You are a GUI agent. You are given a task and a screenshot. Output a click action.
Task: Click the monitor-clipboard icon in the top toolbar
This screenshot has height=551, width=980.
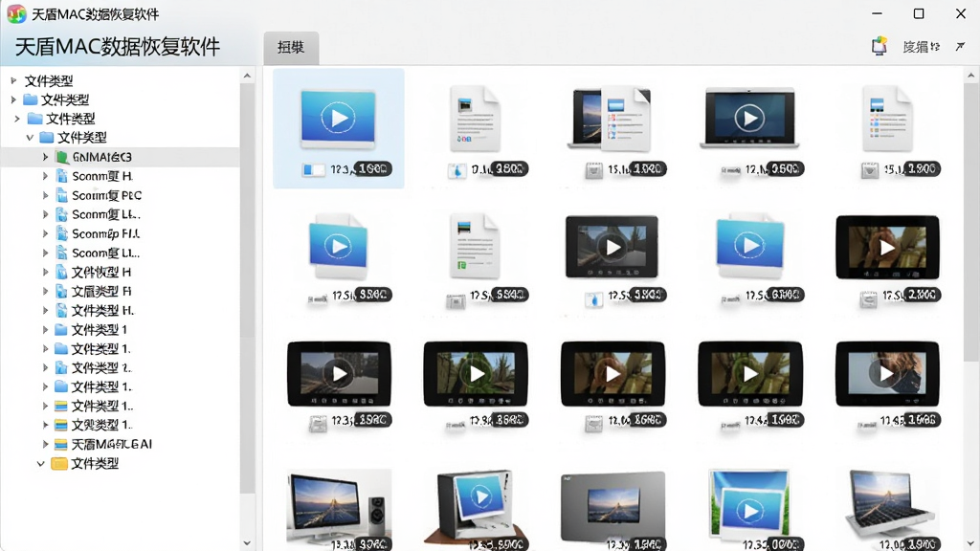click(880, 46)
